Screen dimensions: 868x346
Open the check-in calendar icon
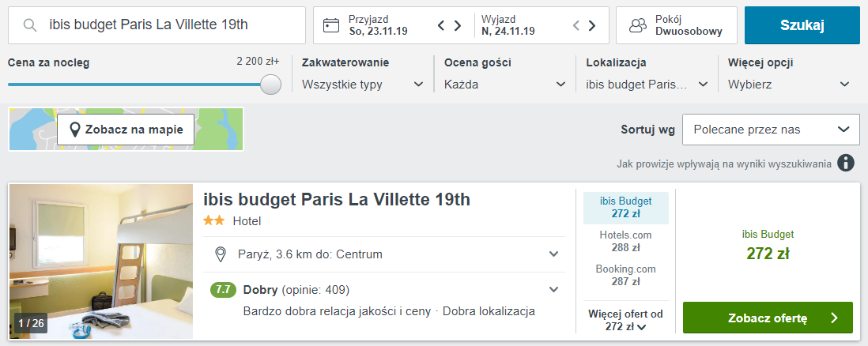point(332,25)
